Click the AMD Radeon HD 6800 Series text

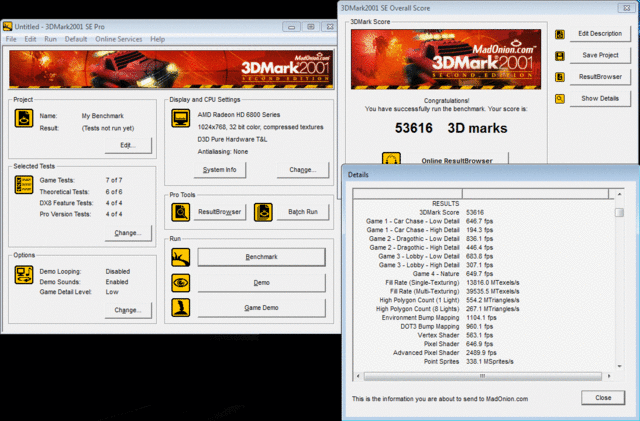tap(239, 115)
